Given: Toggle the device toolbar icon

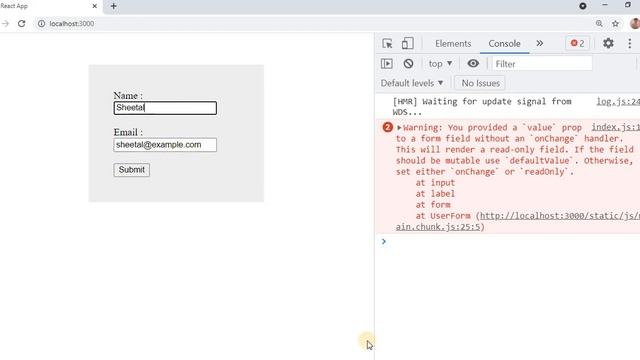Looking at the screenshot, I should [x=407, y=43].
